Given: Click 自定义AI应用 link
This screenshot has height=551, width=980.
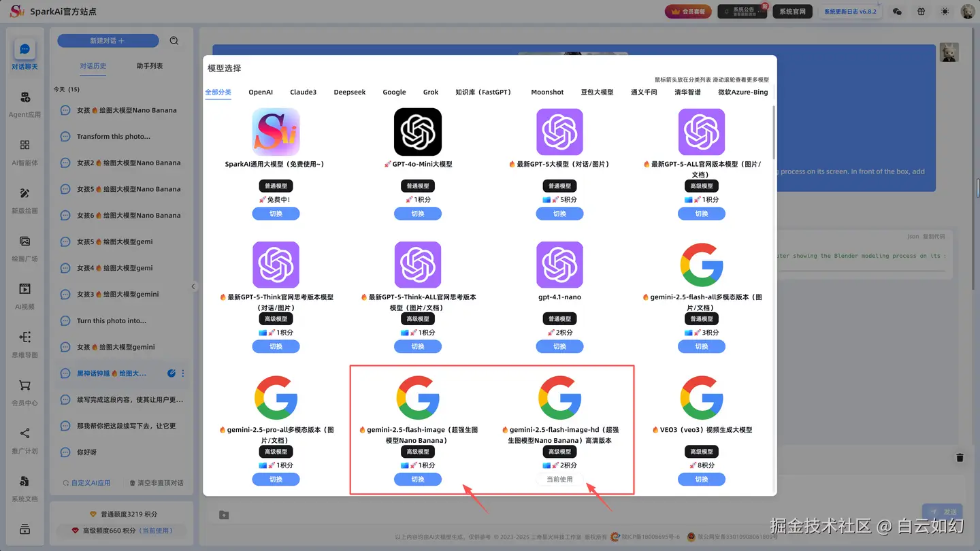Looking at the screenshot, I should coord(86,482).
